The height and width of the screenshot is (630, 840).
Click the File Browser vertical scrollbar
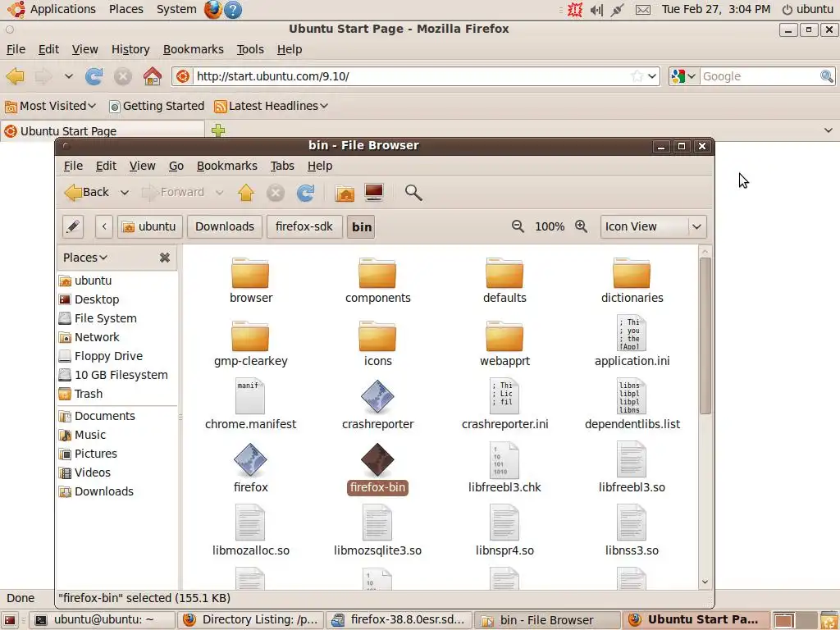pos(705,336)
